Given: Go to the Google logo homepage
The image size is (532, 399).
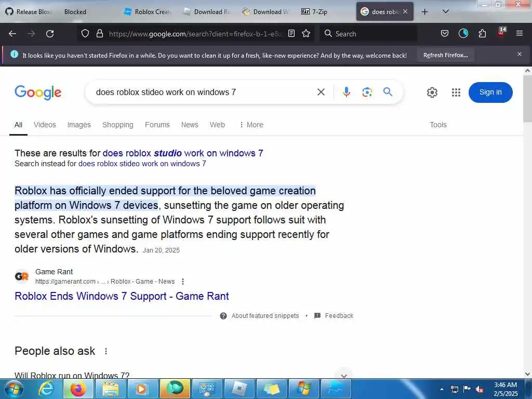Looking at the screenshot, I should (x=38, y=92).
